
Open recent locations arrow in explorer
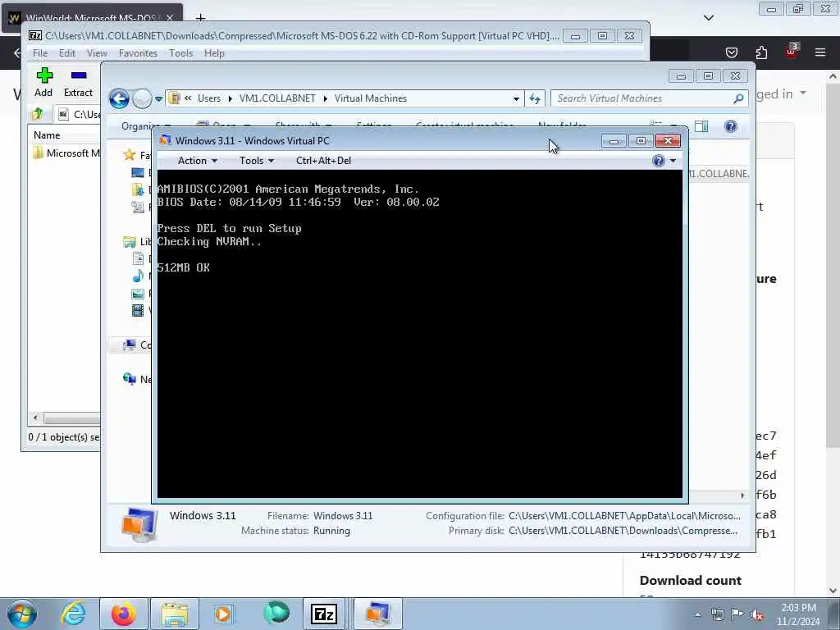point(158,99)
